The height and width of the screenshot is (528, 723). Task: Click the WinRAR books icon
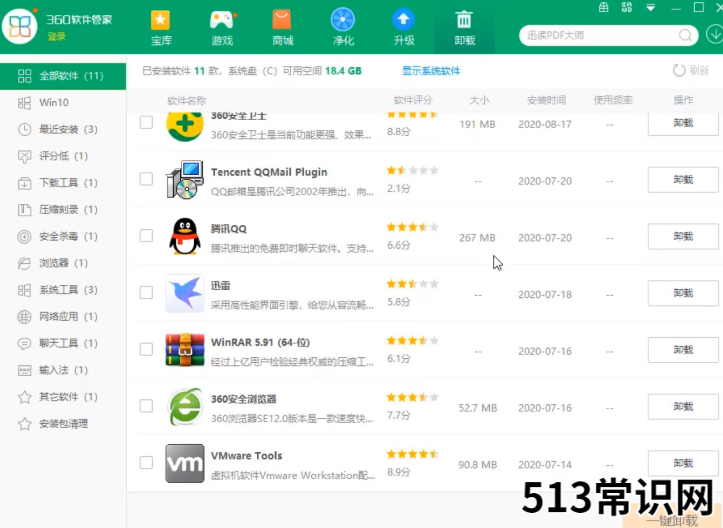point(185,350)
